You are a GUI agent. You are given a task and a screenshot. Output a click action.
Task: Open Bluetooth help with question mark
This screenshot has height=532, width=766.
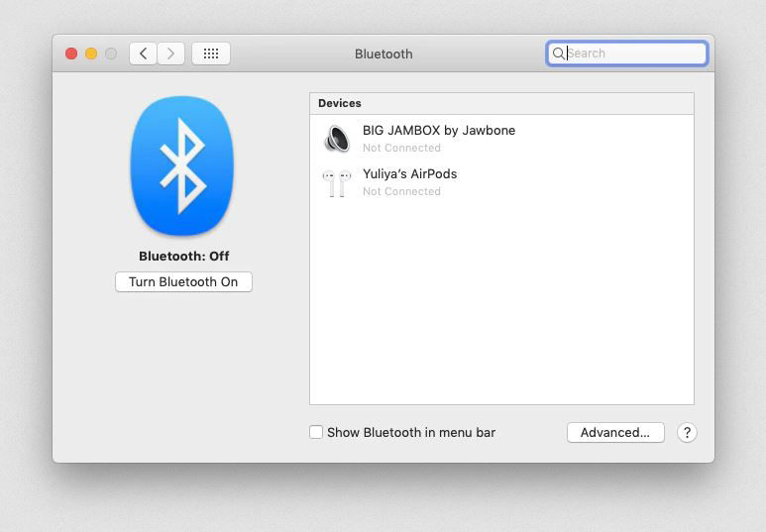tap(687, 432)
